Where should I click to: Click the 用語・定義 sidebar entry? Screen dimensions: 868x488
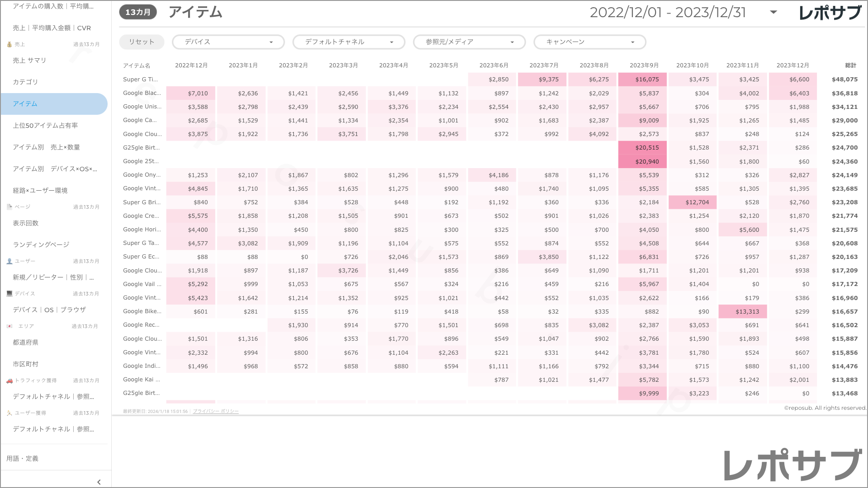[x=22, y=458]
